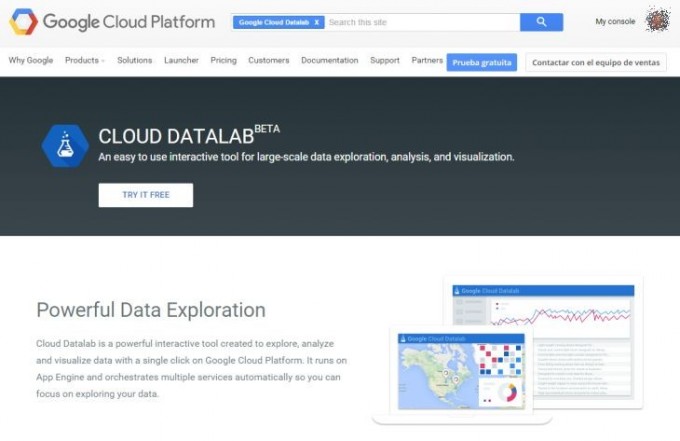Open the user avatar profile picture

[x=657, y=20]
